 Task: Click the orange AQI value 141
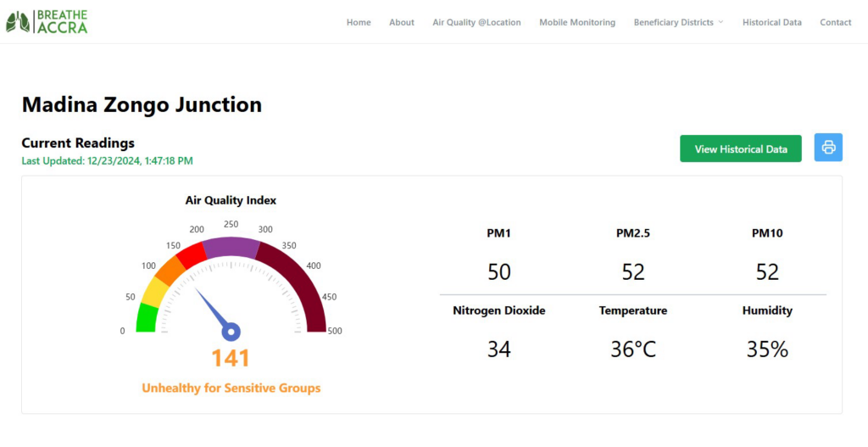[x=231, y=359]
